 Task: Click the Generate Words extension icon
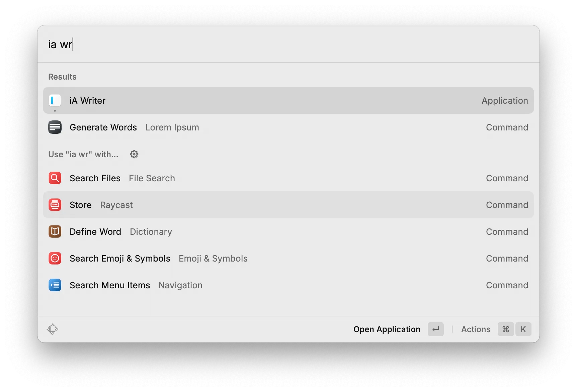[55, 127]
